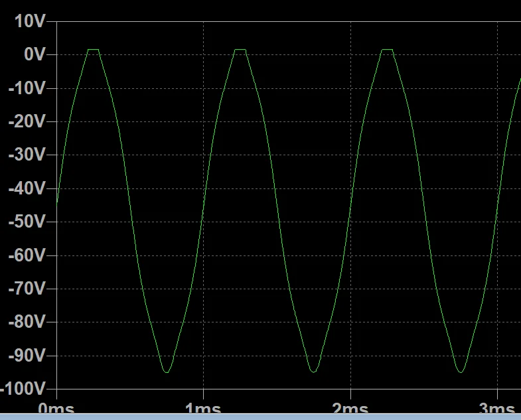Click the last waveform trough before 3ms
521x420 pixels.
pos(460,371)
